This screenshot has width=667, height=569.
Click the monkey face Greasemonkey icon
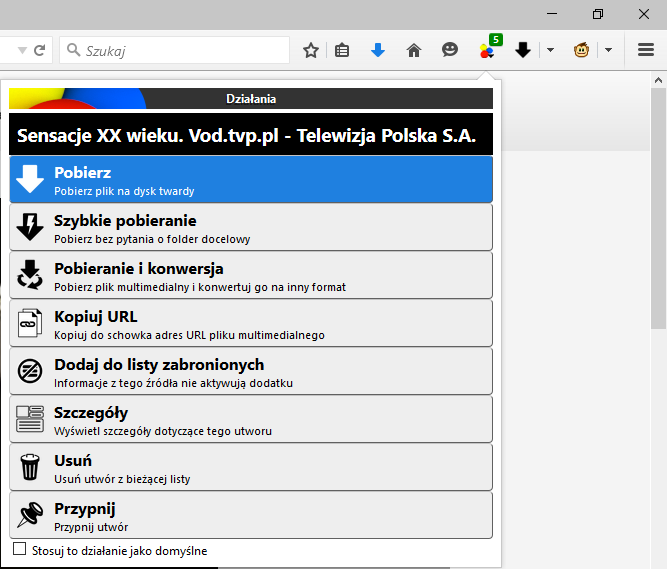point(581,50)
